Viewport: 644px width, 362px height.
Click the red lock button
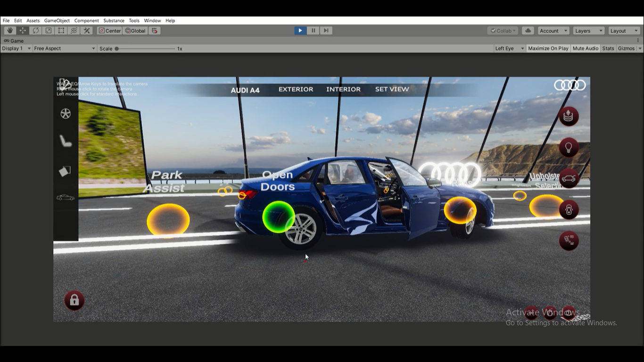point(74,300)
